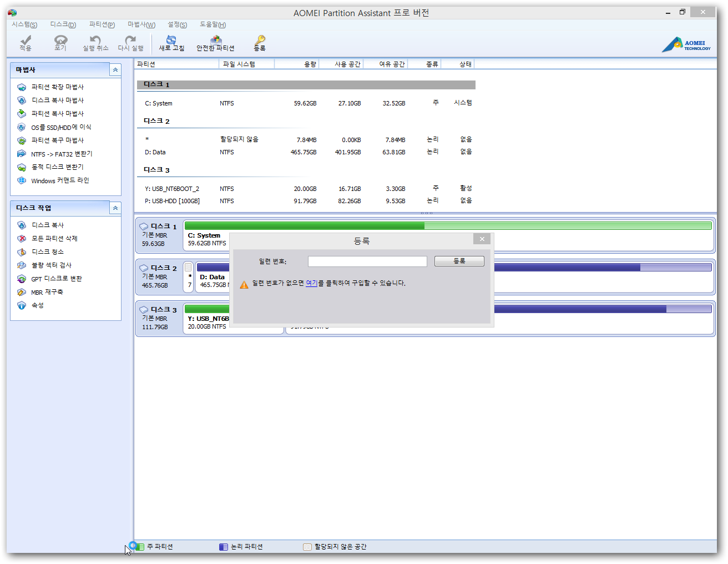Screen dimensions: 728x564
Task: Open the 디스크 복사 마법사 wizard
Action: pos(57,100)
